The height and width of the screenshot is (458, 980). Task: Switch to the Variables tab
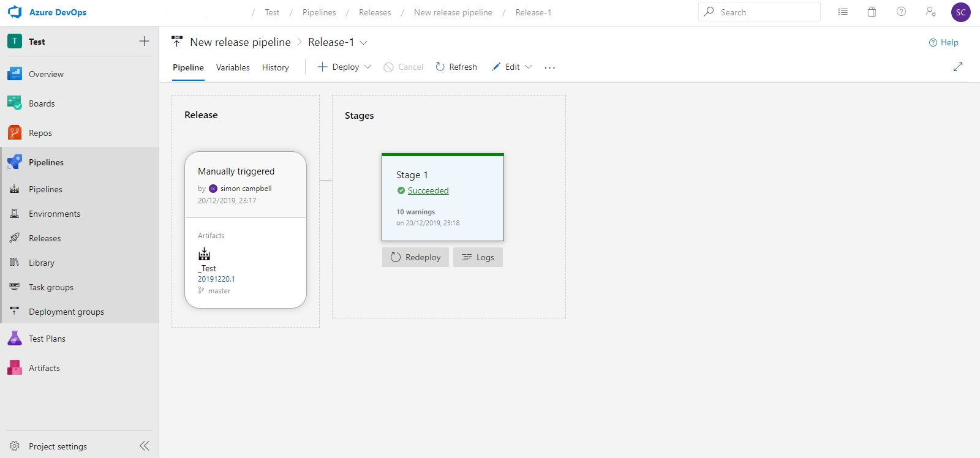pos(233,67)
